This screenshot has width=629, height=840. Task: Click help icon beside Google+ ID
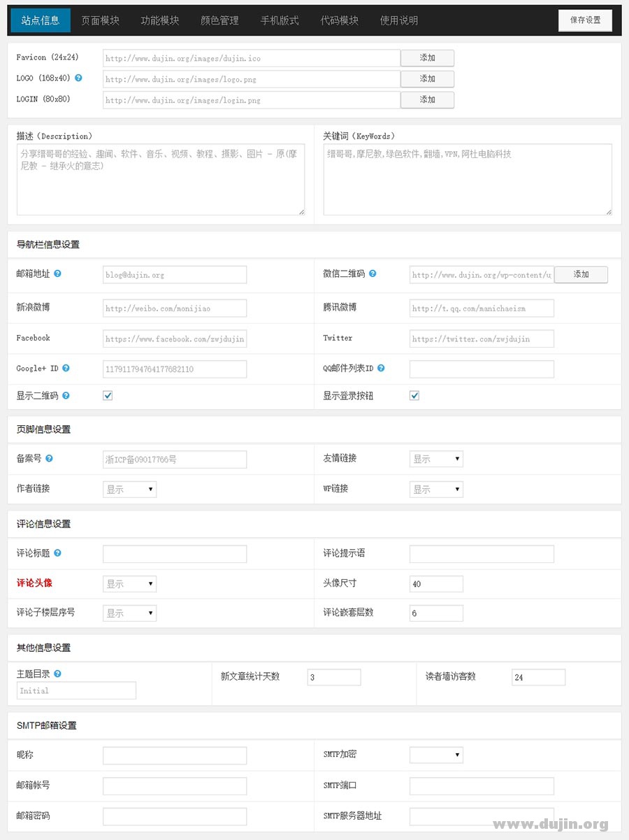(66, 368)
